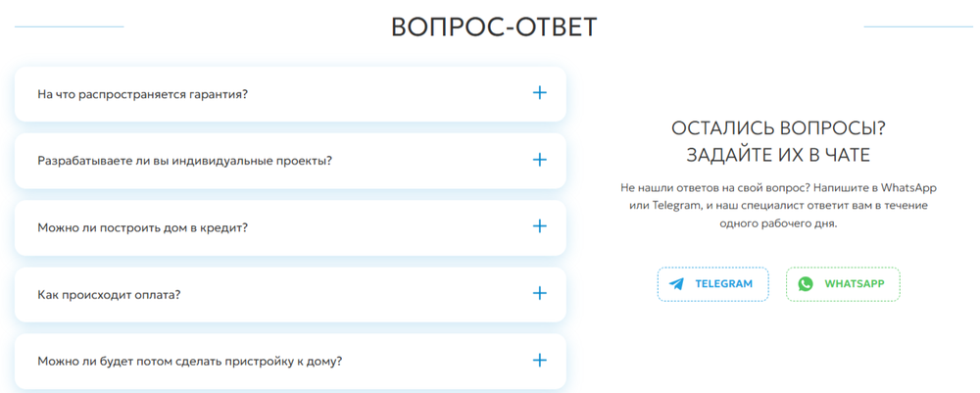Click the green WhatsApp logo icon
The width and height of the screenshot is (980, 393).
click(x=806, y=284)
